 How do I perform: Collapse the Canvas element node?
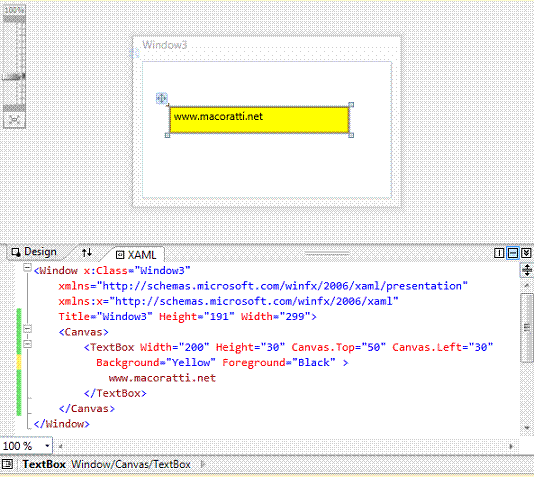click(x=27, y=329)
